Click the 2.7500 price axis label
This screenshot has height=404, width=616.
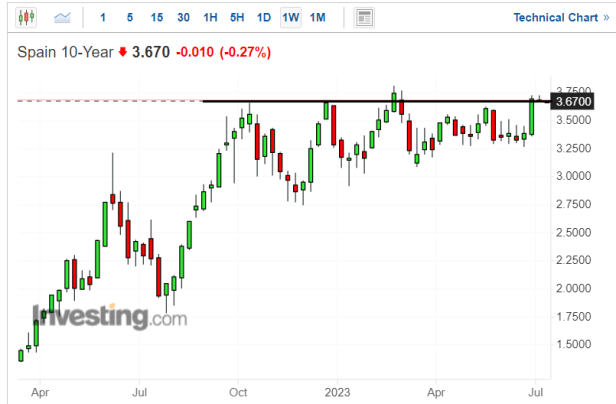[573, 204]
